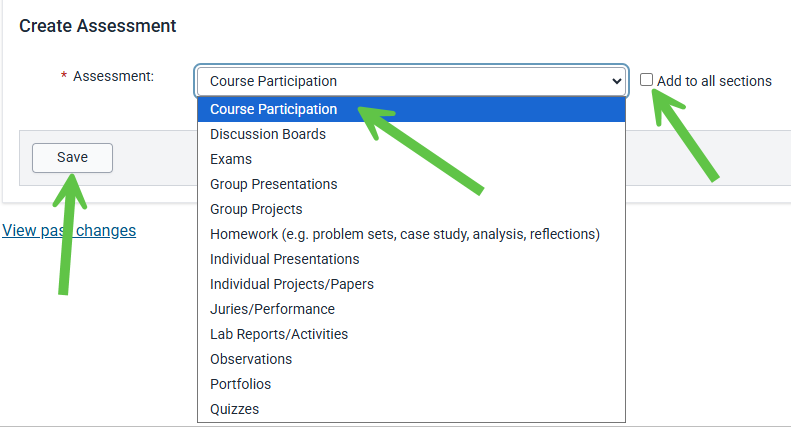791x427 pixels.
Task: Open the View past changes link
Action: click(69, 230)
